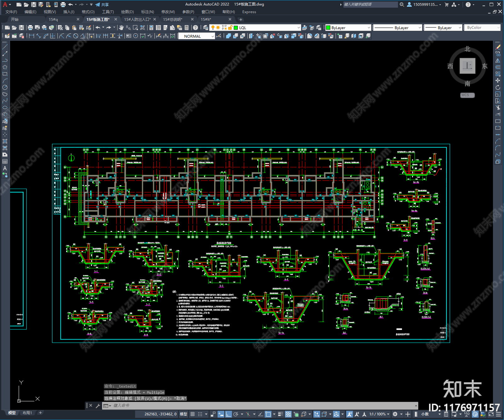Toggle transparency display in status bar

coord(288,414)
